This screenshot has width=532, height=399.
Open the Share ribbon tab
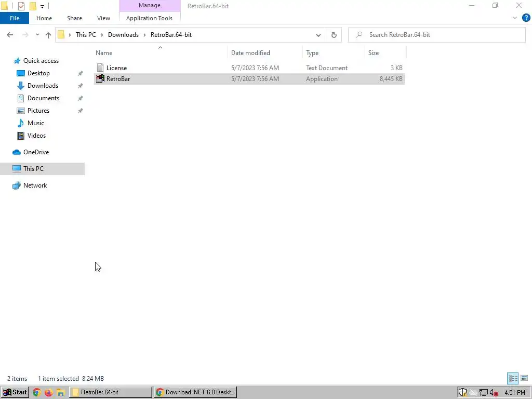click(x=74, y=18)
